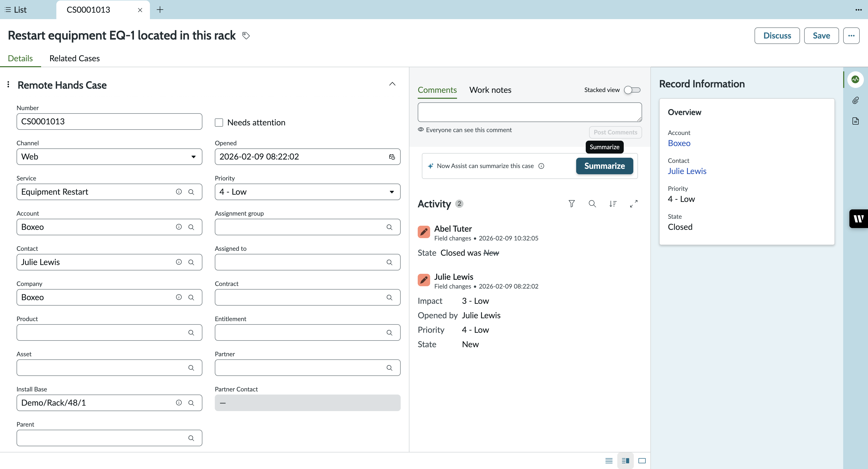Show info for the Contact Julie Lewis field
Screen dimensions: 868x469
[x=179, y=262]
